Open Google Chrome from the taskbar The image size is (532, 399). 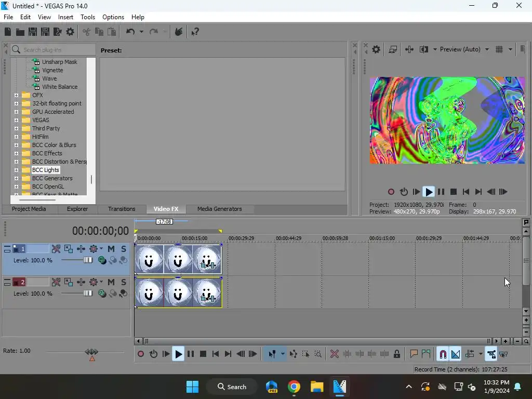click(x=294, y=387)
